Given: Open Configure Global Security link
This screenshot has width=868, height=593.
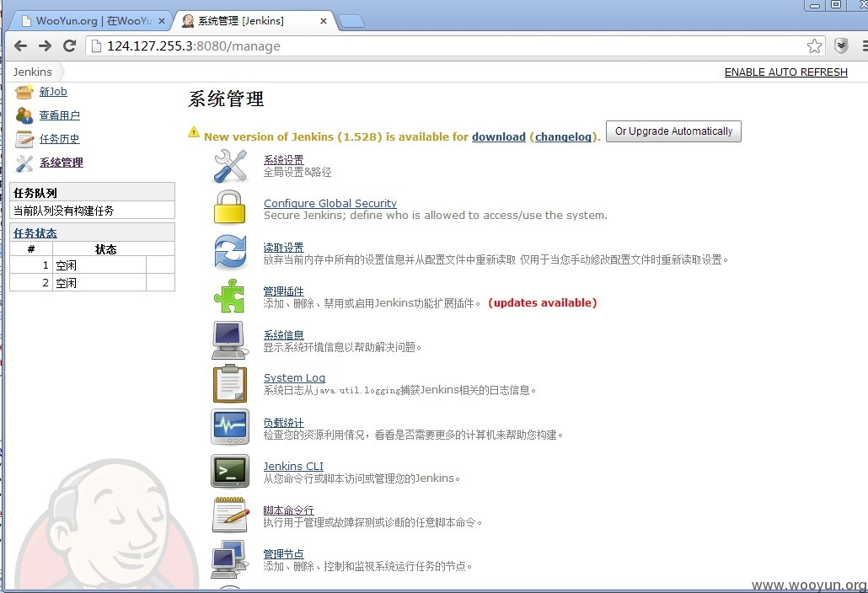Looking at the screenshot, I should coord(330,203).
